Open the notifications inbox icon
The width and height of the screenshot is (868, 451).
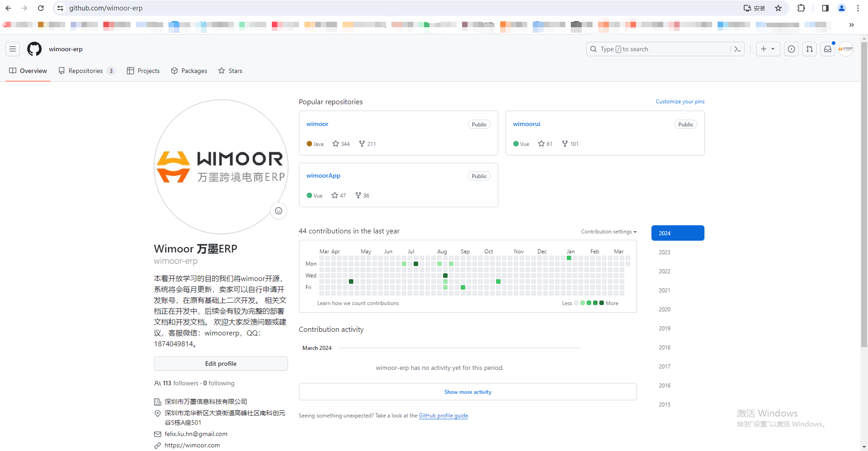pyautogui.click(x=828, y=49)
